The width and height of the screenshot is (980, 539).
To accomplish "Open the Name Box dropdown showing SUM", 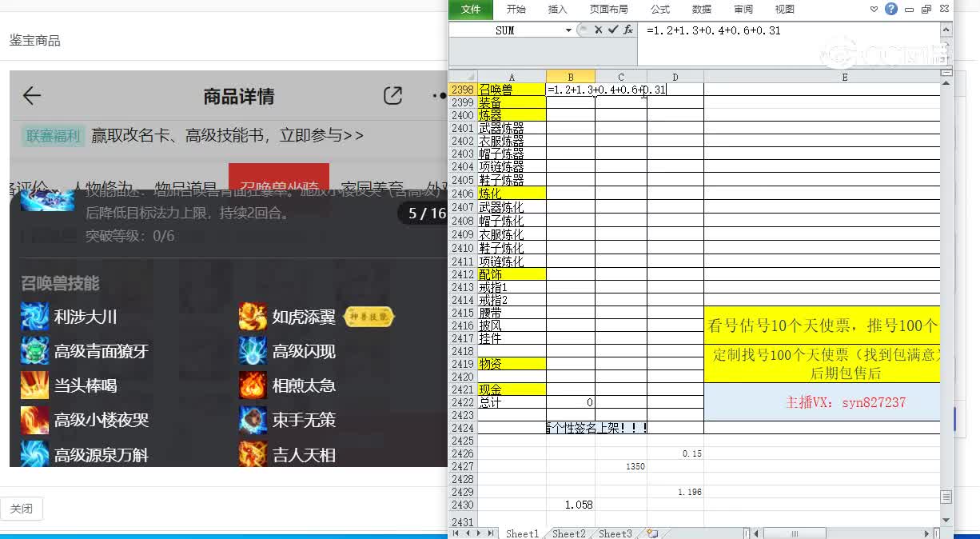I will pos(569,30).
